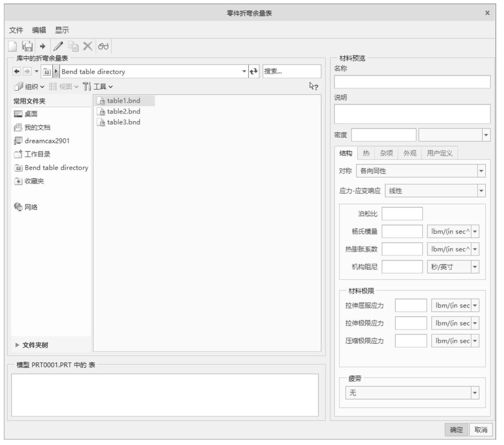This screenshot has height=445, width=504.
Task: Click the 取消 cancel button
Action: [x=481, y=430]
